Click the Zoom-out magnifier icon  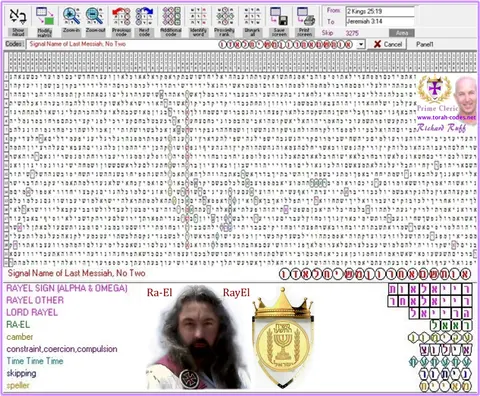(95, 16)
